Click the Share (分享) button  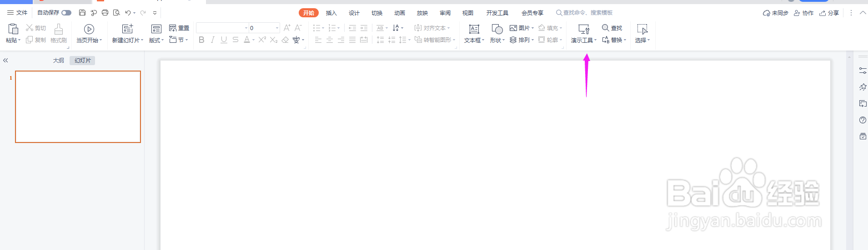(829, 13)
